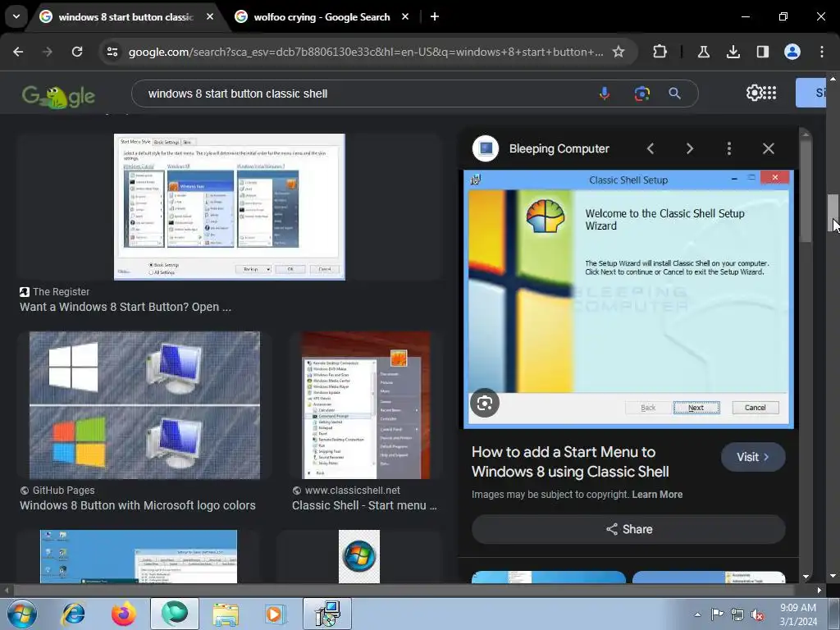Image resolution: width=840 pixels, height=630 pixels.
Task: Click Visit button for Bleeping Computer
Action: pos(753,457)
